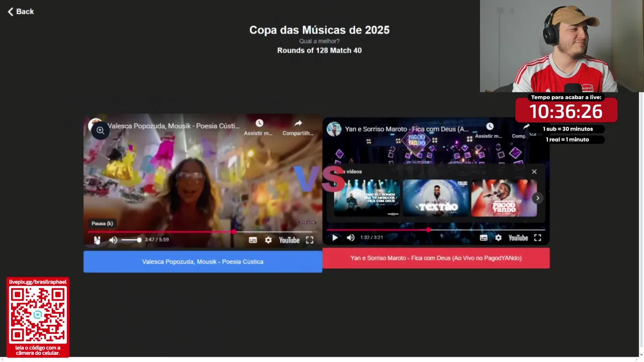Image resolution: width=644 pixels, height=362 pixels.
Task: Click the '1 sub = 30 minutos' label
Action: coord(568,129)
